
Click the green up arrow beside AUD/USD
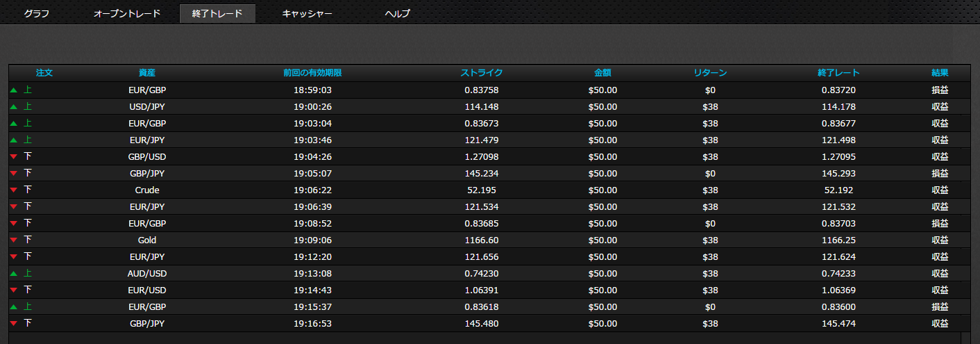(13, 274)
